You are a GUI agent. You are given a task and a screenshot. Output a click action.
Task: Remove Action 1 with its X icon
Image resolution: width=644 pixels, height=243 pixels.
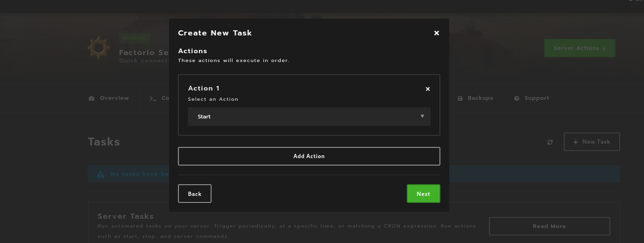click(428, 89)
